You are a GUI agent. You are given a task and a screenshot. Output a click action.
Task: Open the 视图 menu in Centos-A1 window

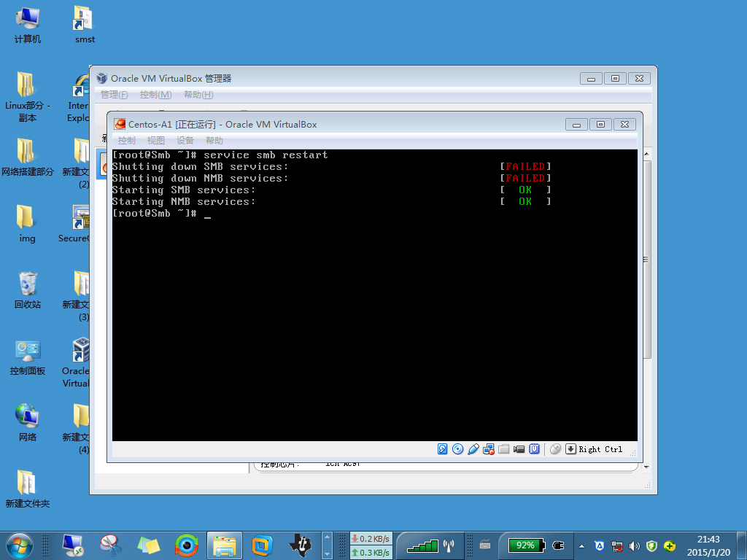tap(156, 141)
